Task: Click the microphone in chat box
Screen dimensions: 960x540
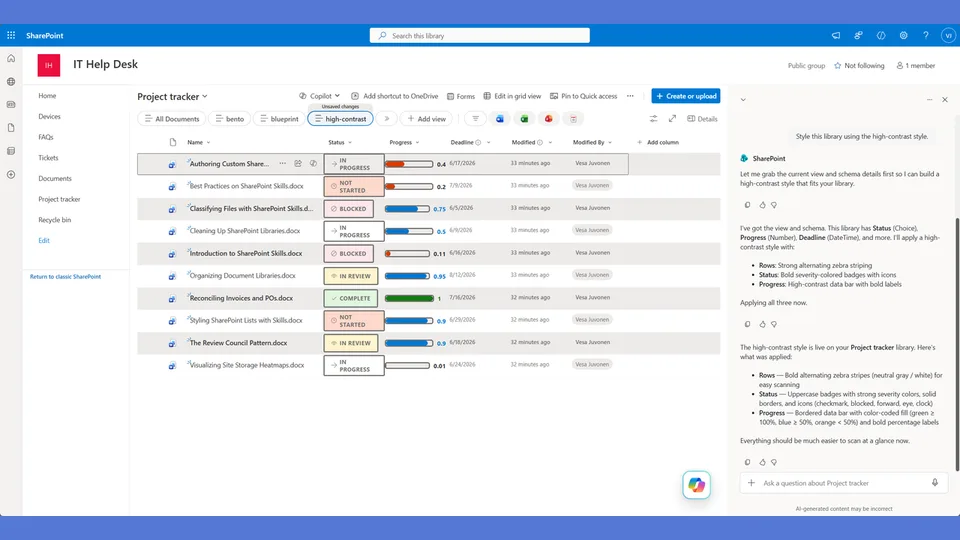Action: click(x=935, y=483)
